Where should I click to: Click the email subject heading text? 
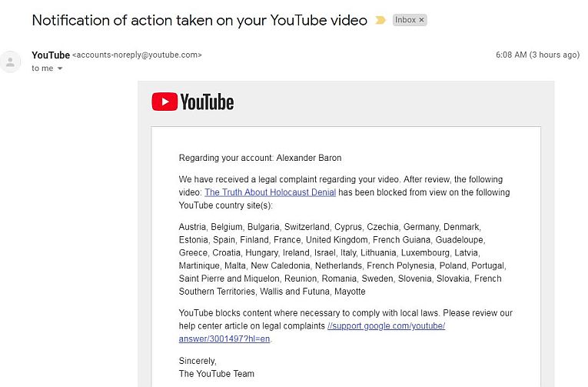tap(200, 21)
